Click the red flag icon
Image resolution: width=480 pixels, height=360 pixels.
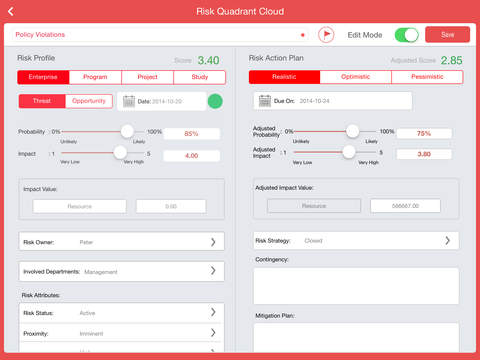point(326,35)
